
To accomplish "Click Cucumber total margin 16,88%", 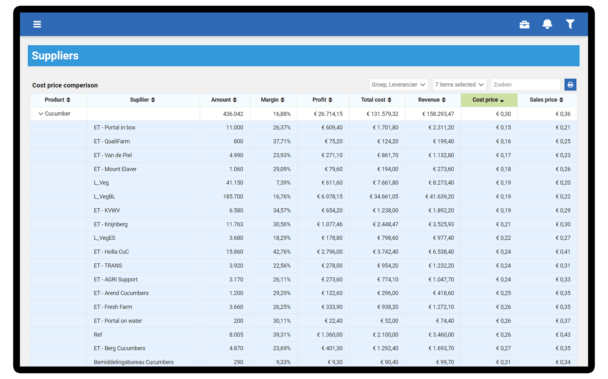I will 282,114.
